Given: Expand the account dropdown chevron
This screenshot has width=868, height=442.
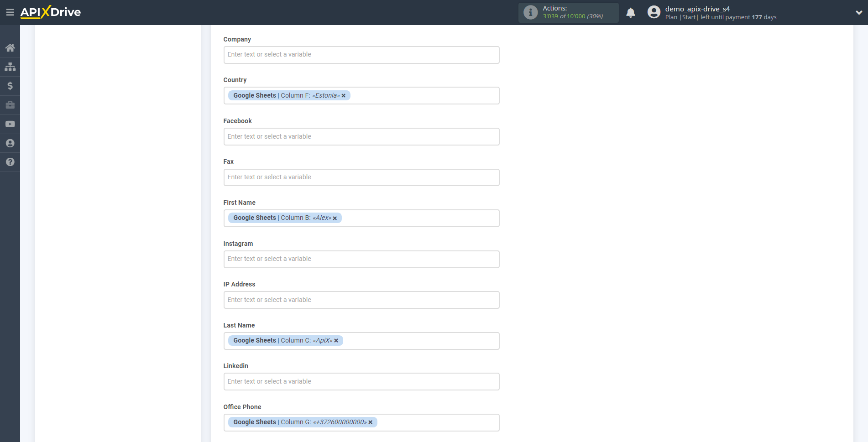Looking at the screenshot, I should (x=859, y=13).
